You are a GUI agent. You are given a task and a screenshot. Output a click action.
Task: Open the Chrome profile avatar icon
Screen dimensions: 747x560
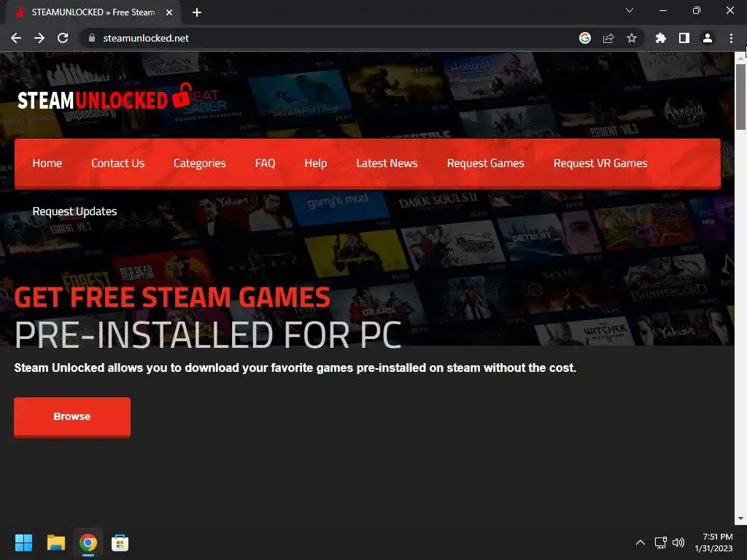pos(708,38)
